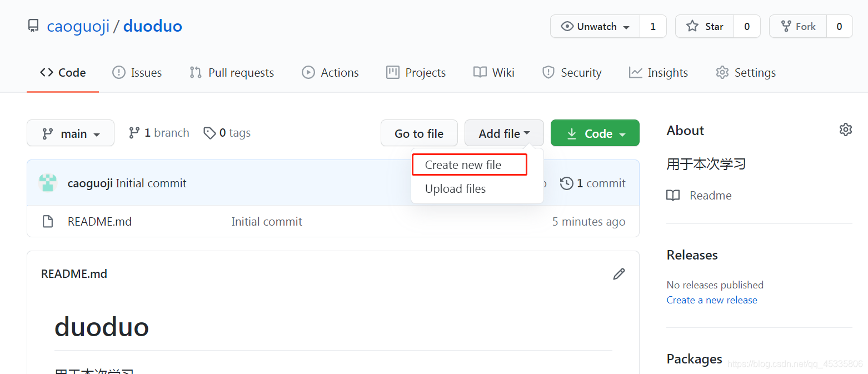868x374 pixels.
Task: Click the repository book icon beside caoguoji
Action: (x=33, y=26)
